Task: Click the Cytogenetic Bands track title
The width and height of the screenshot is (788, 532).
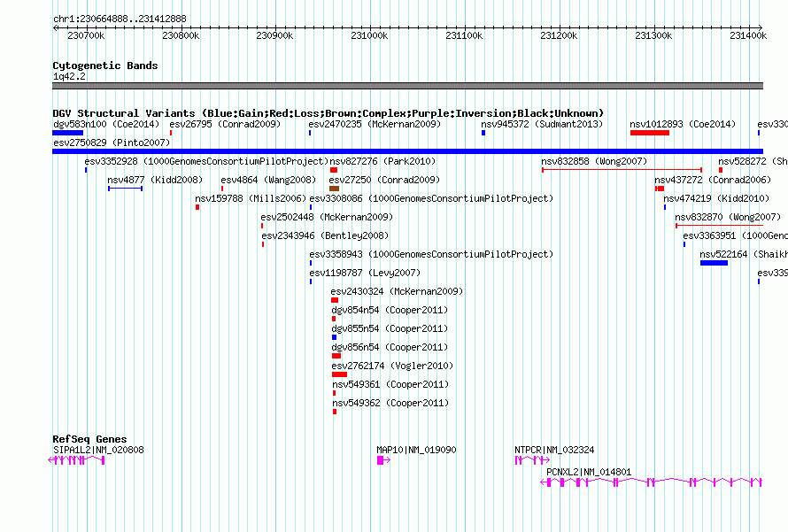Action: tap(105, 66)
